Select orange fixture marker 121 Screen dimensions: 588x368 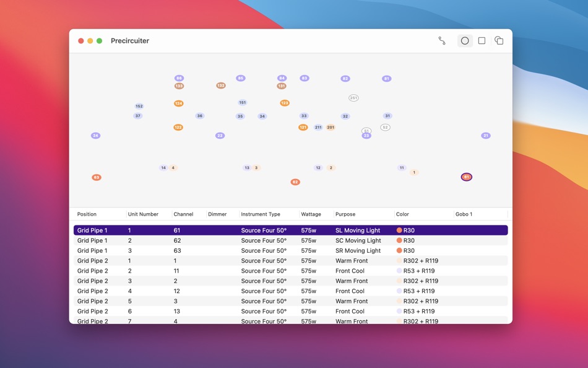(303, 127)
